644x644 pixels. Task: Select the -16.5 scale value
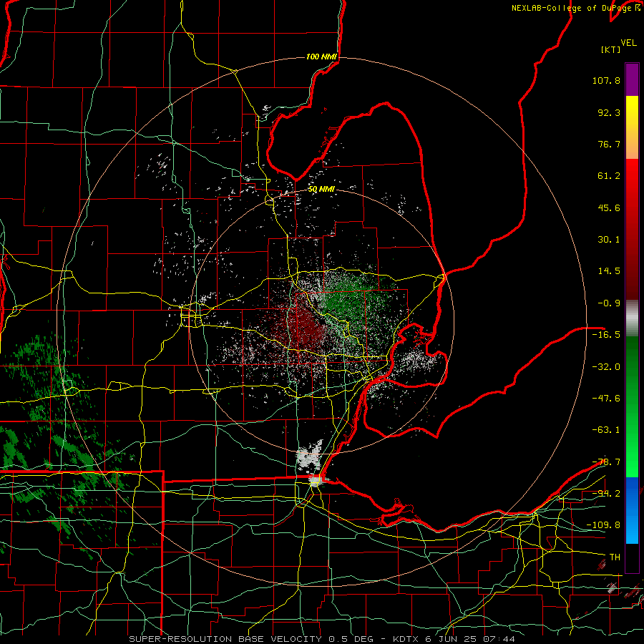coord(606,335)
